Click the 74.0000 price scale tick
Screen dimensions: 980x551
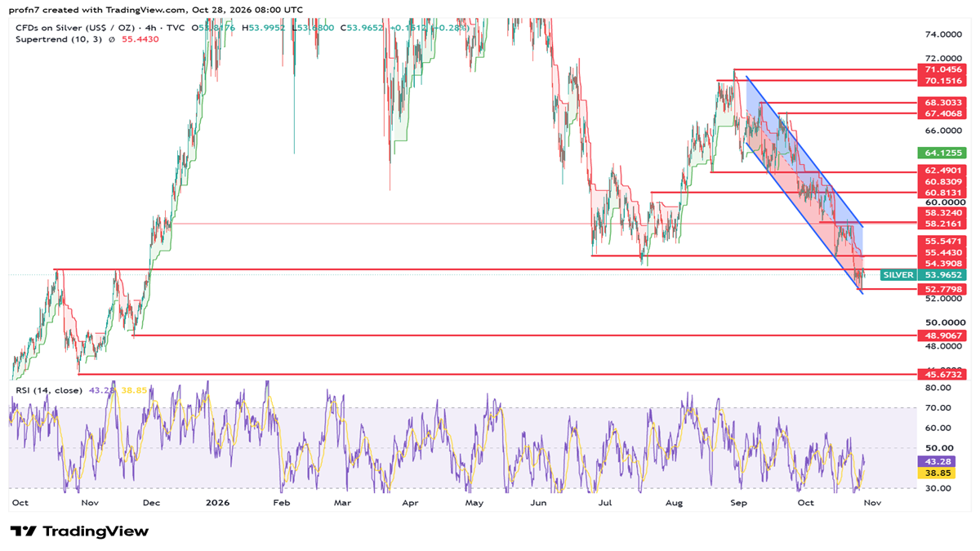944,35
